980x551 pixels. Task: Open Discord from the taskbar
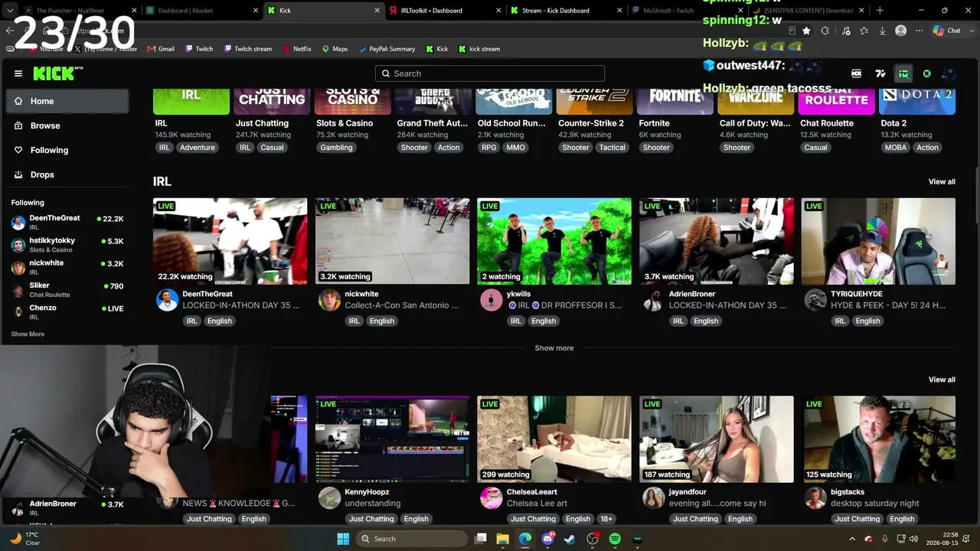coord(547,539)
